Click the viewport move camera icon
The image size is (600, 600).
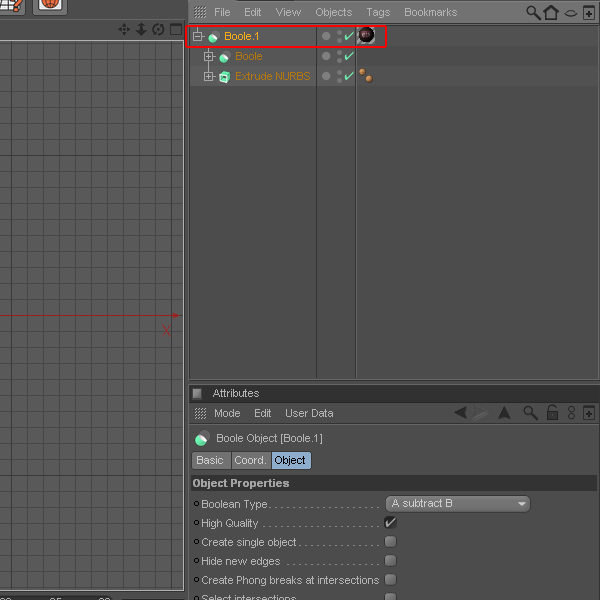click(124, 29)
